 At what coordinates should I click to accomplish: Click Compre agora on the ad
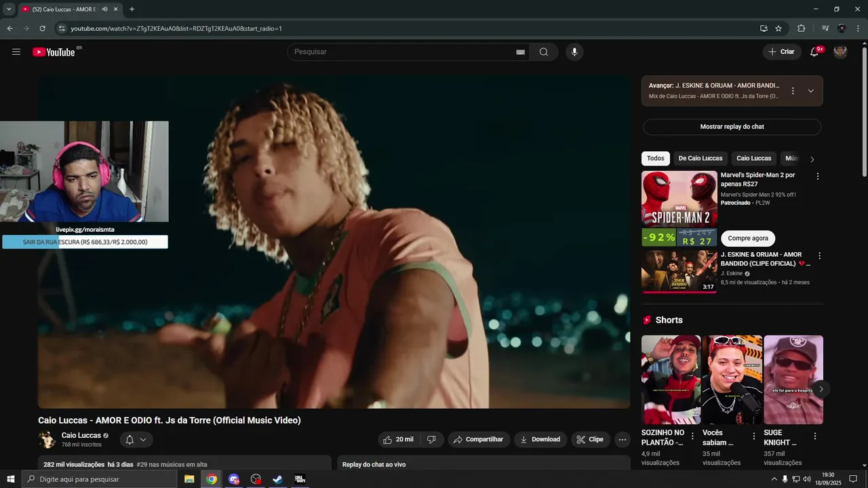[748, 239]
